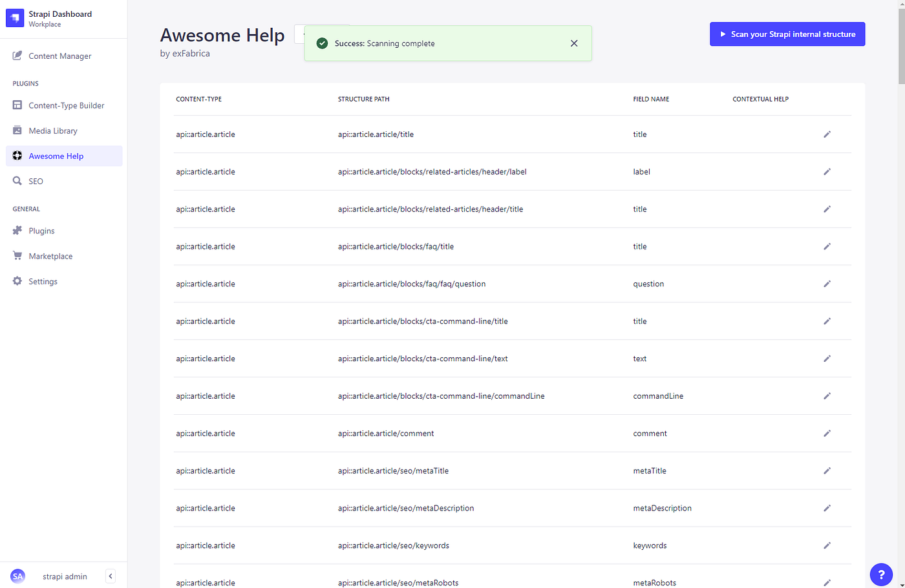The width and height of the screenshot is (905, 588).
Task: Click Scan your Strapi internal structure
Action: tap(787, 34)
